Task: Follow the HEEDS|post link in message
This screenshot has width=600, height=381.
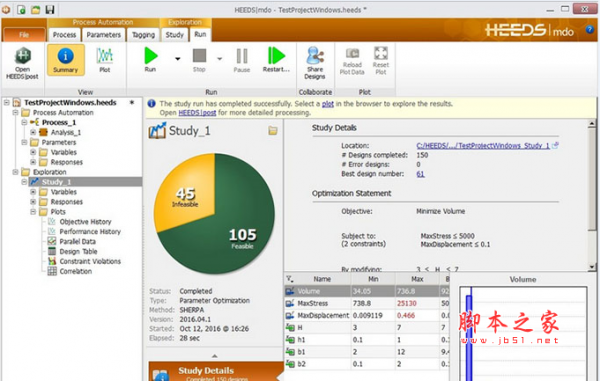Action: click(197, 113)
